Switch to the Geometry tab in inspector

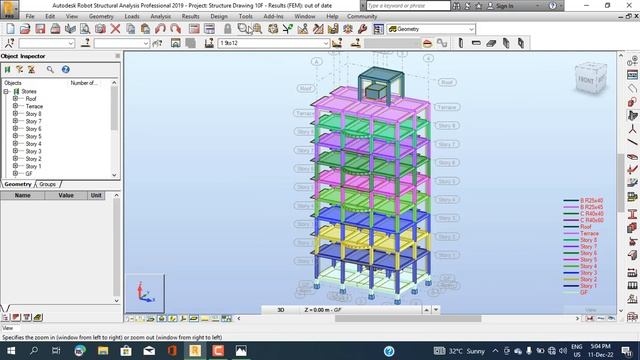(18, 184)
